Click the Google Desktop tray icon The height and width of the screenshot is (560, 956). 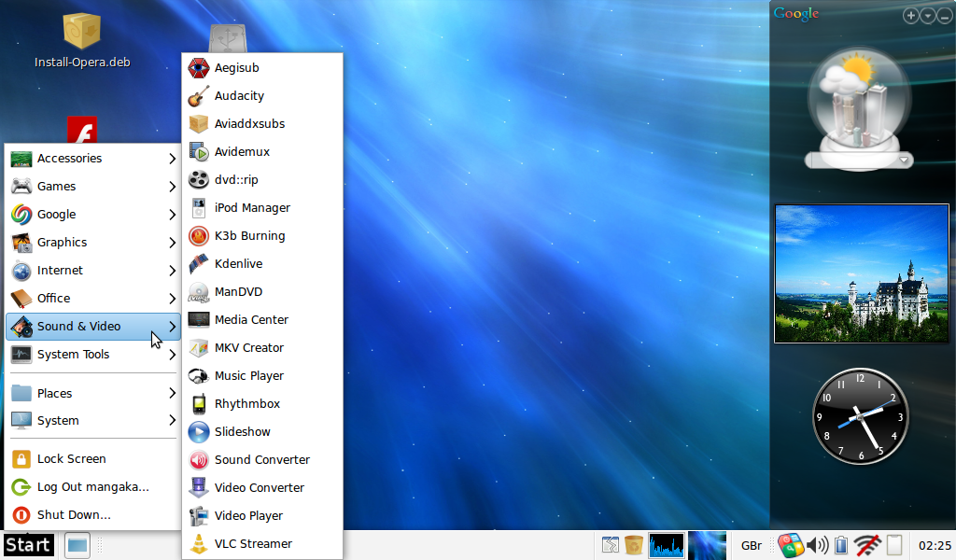coord(790,545)
